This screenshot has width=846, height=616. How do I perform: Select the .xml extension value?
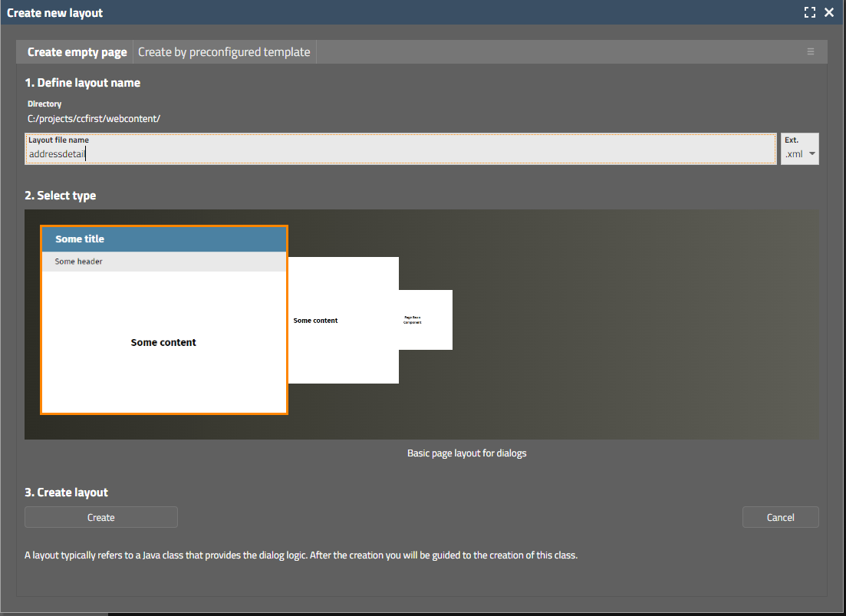click(794, 153)
